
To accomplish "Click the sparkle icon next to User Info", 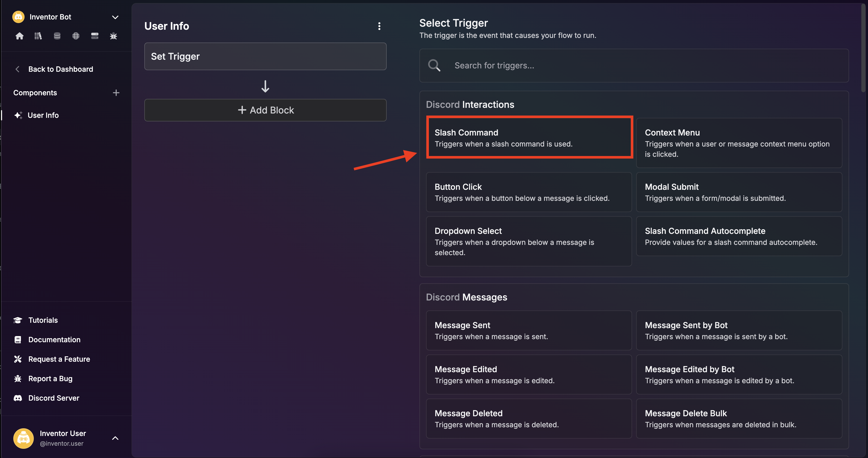I will pos(18,115).
